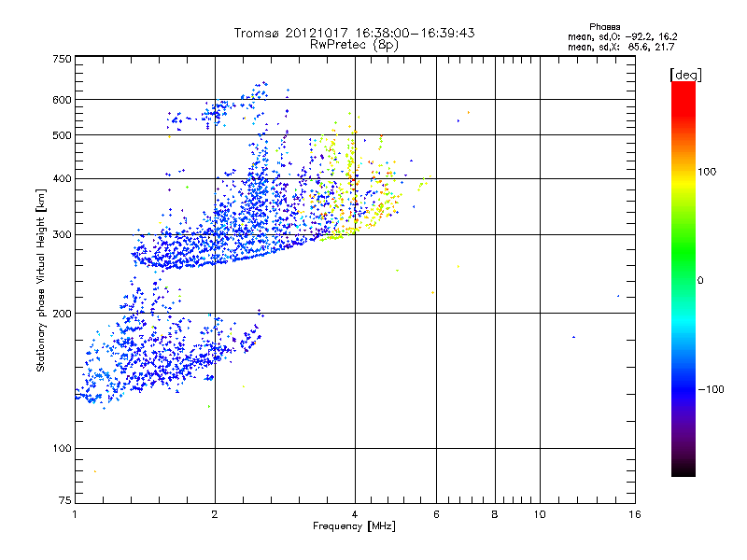The width and height of the screenshot is (747, 560).
Task: Click the 'mean, sd,X: 85.6, 21.7' line
Action: (621, 47)
